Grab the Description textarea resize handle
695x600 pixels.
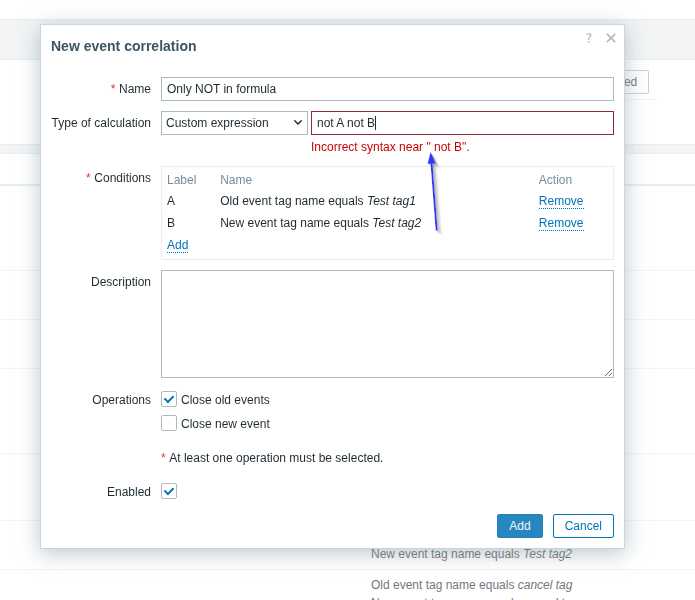[x=608, y=372]
